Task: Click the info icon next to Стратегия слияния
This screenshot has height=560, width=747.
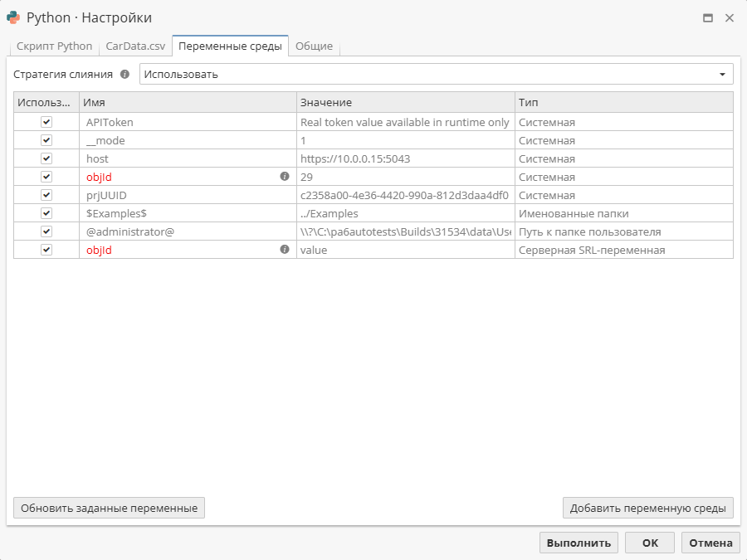Action: (x=124, y=73)
